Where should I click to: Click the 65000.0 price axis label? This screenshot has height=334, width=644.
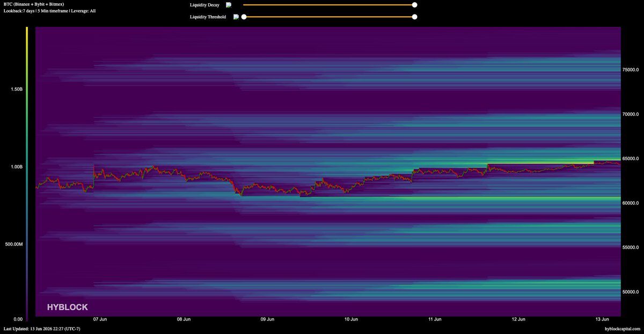[630, 159]
